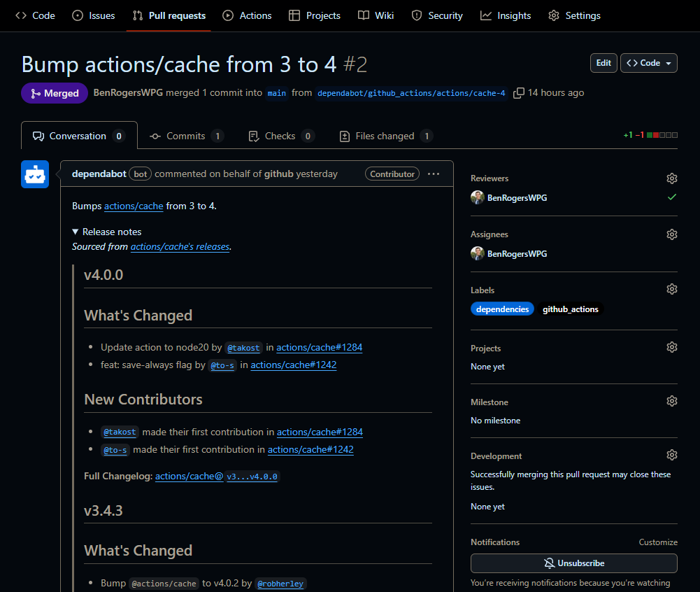The width and height of the screenshot is (700, 592).
Task: View the Insights tab
Action: pyautogui.click(x=506, y=15)
